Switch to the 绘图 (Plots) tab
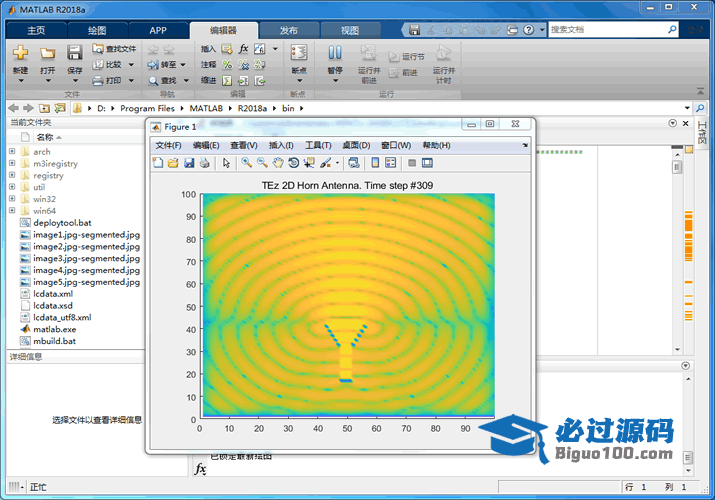The height and width of the screenshot is (500, 715). click(97, 30)
